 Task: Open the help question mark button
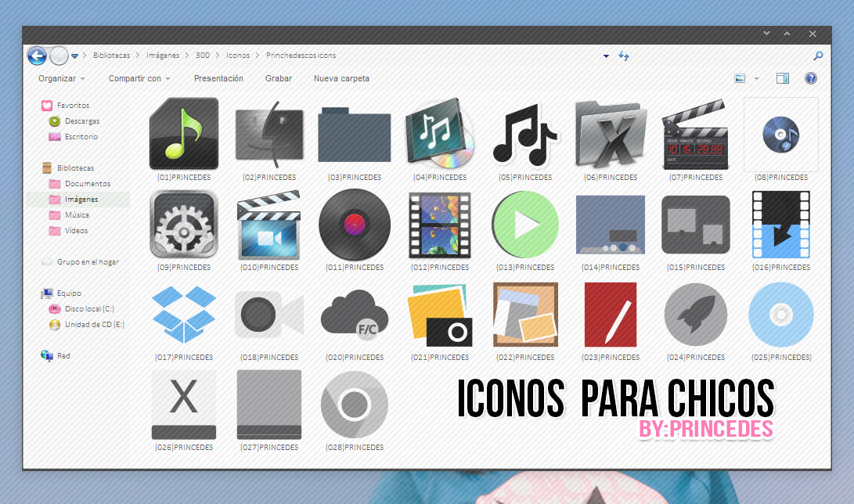[811, 78]
